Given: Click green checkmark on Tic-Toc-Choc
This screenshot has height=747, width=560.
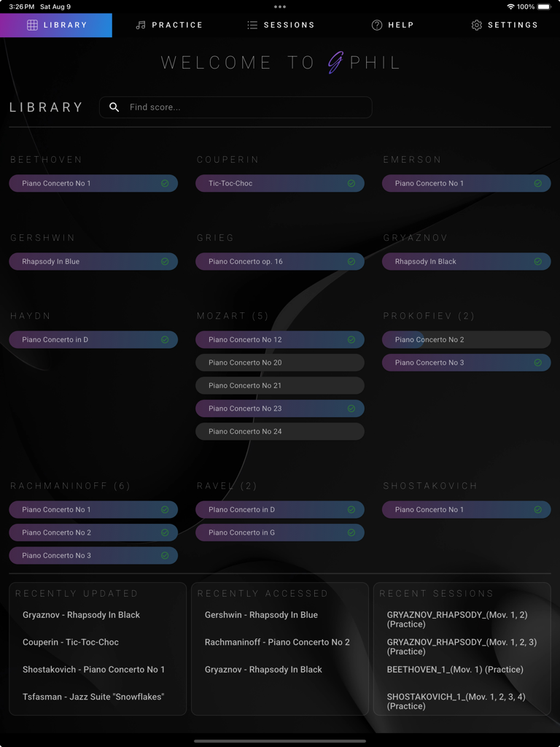Looking at the screenshot, I should click(351, 183).
